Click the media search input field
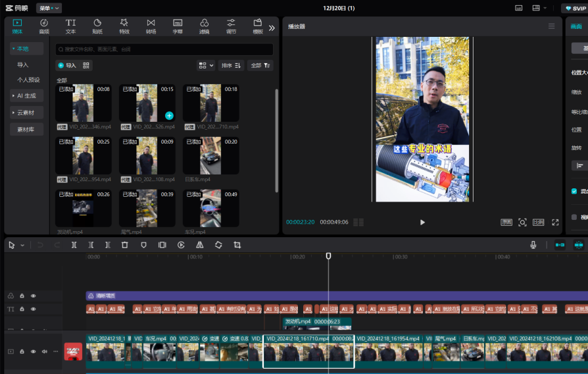Image resolution: width=588 pixels, height=374 pixels. [x=164, y=49]
